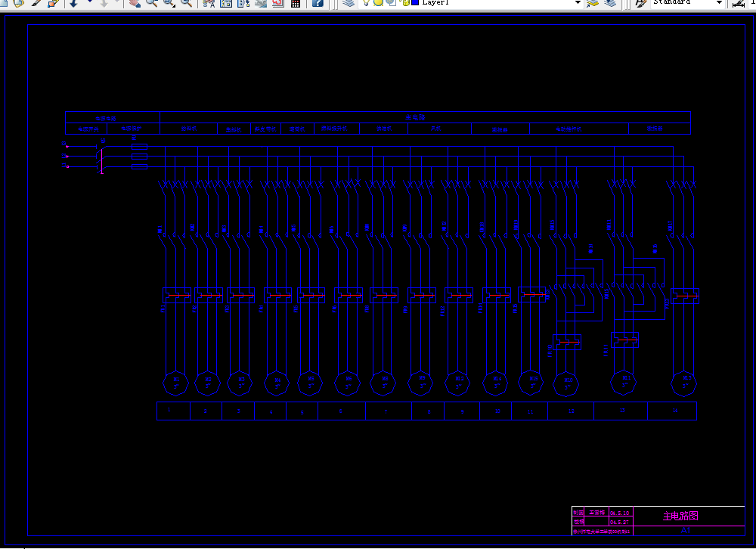Click the Undo arrow button
The width and height of the screenshot is (756, 549).
(73, 3)
